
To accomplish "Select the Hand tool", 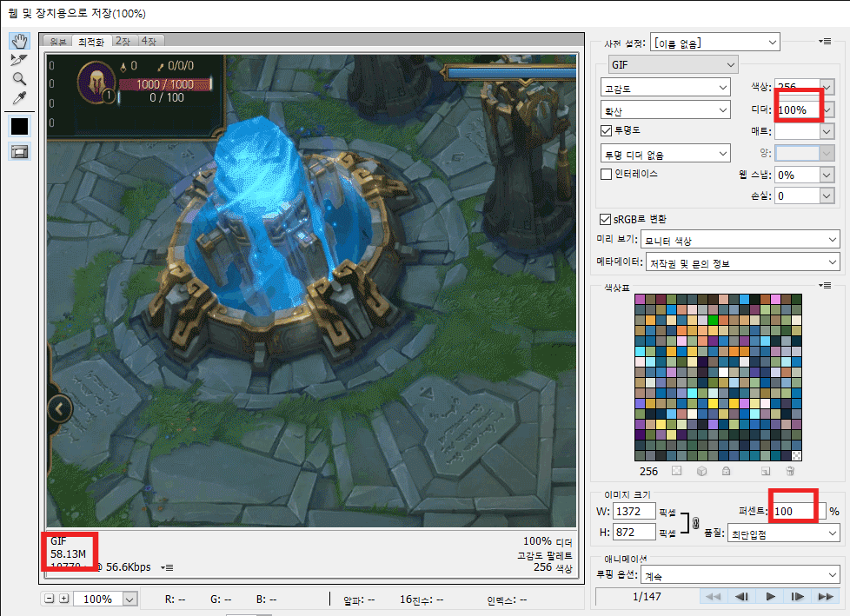I will click(x=19, y=41).
